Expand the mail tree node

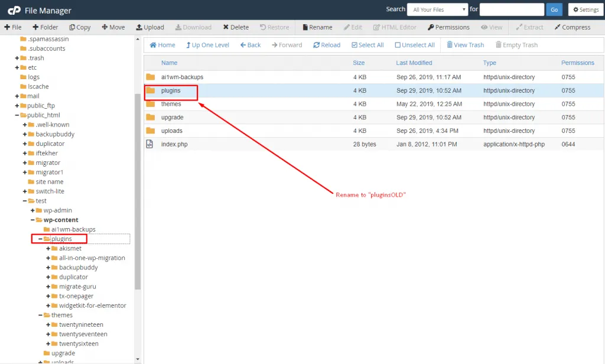pos(17,96)
